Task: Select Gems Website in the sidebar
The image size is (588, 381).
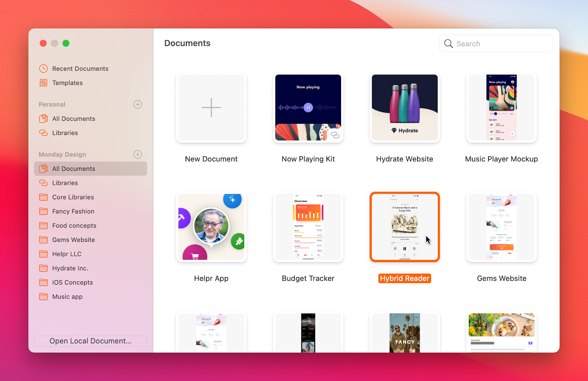Action: [73, 240]
